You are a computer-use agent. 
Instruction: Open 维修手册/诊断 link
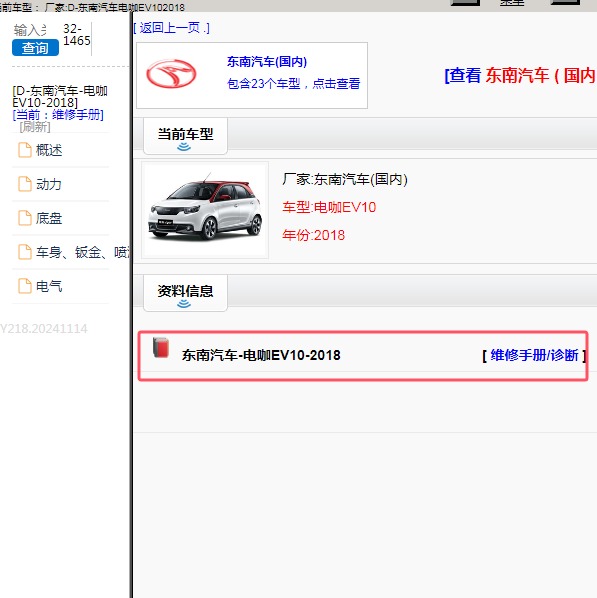[x=534, y=355]
